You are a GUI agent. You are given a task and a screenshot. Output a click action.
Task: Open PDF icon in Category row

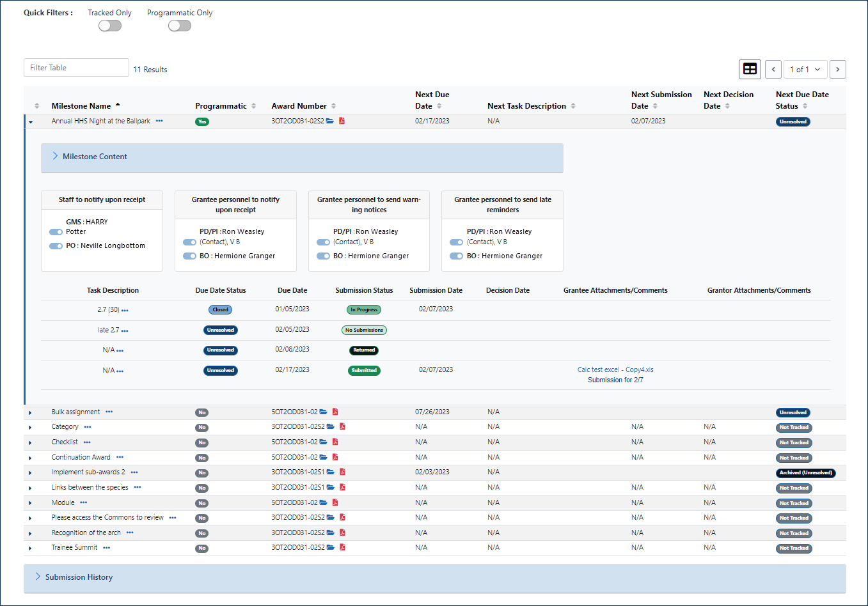[x=342, y=426]
